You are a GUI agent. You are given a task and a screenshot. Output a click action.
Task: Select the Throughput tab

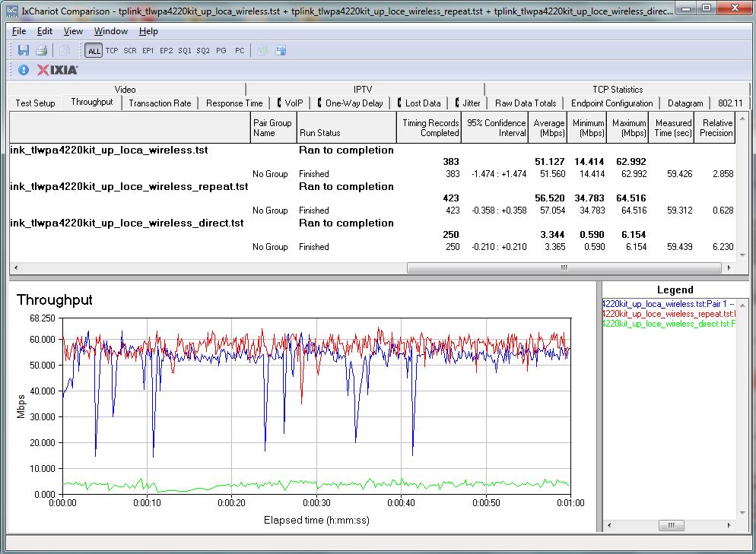point(91,102)
